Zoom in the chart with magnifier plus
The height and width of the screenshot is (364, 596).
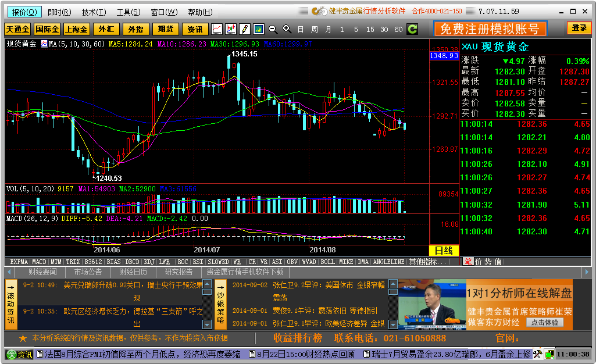click(x=287, y=29)
